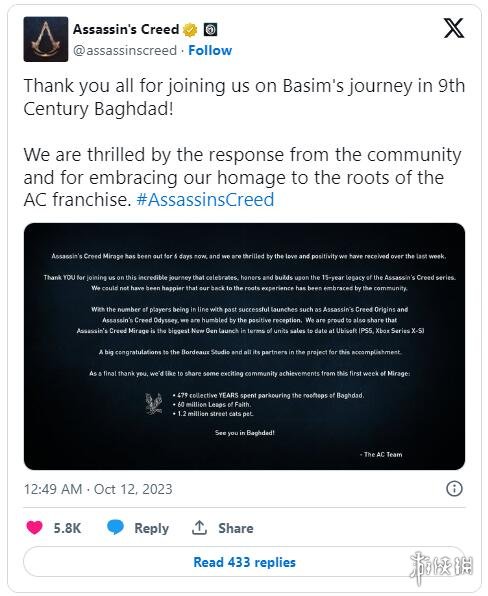Click the Reply text label
This screenshot has width=488, height=596.
[152, 528]
